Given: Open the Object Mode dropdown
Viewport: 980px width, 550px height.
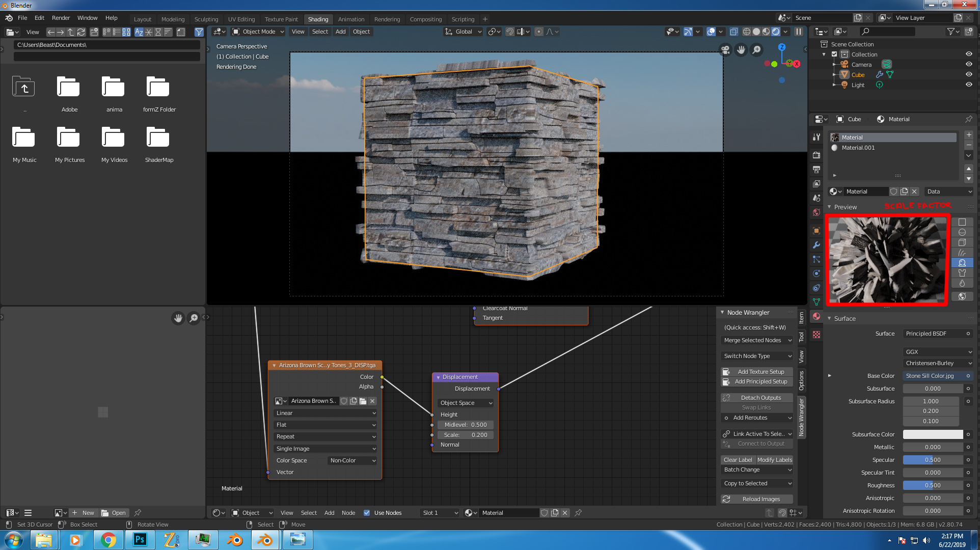Looking at the screenshot, I should coord(258,32).
